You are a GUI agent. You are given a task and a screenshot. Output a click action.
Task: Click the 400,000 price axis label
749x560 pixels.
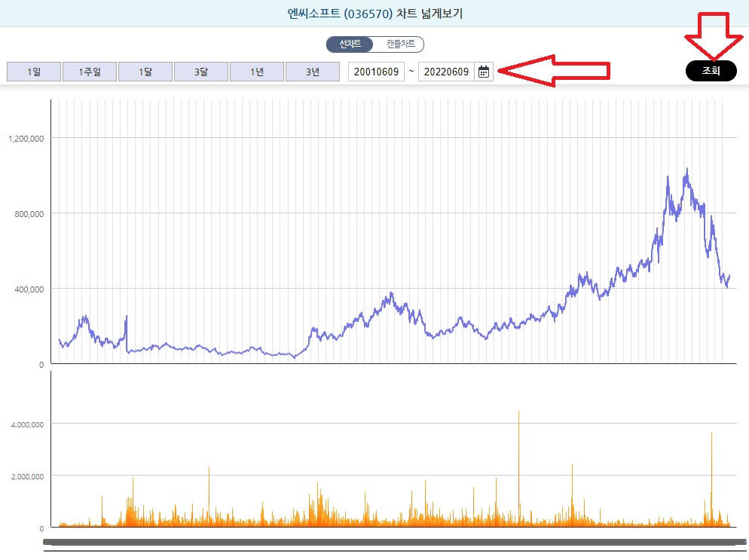[x=29, y=289]
